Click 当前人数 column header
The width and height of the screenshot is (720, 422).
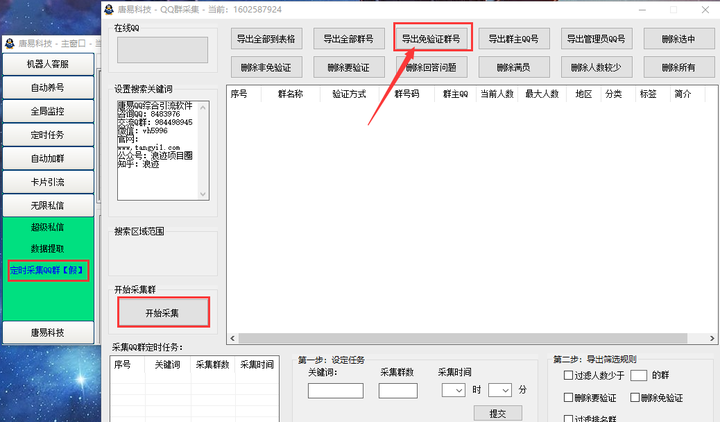[497, 94]
